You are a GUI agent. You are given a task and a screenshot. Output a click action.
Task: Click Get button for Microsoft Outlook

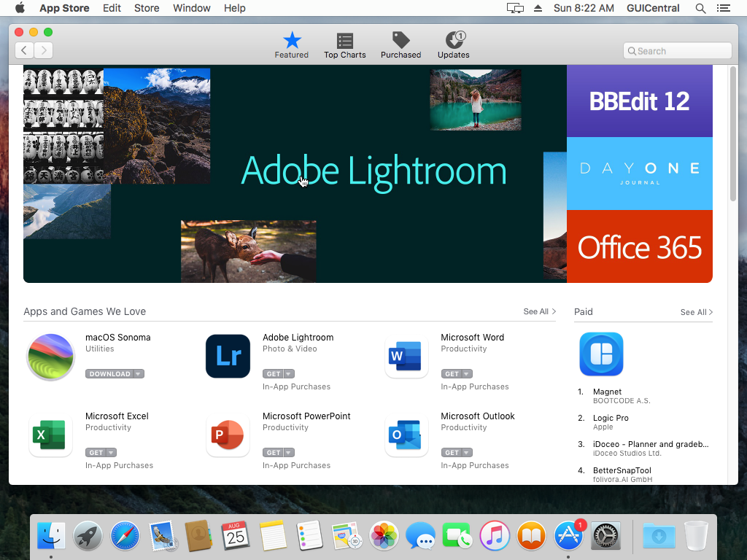tap(452, 452)
